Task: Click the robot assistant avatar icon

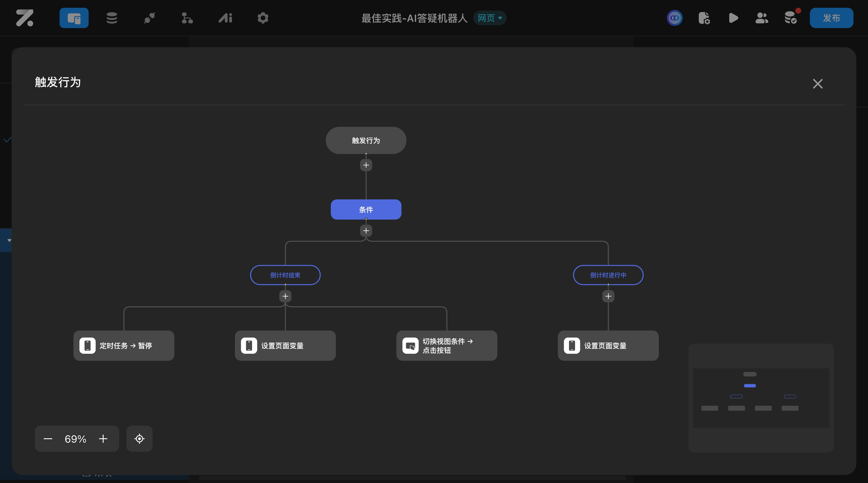Action: point(674,18)
